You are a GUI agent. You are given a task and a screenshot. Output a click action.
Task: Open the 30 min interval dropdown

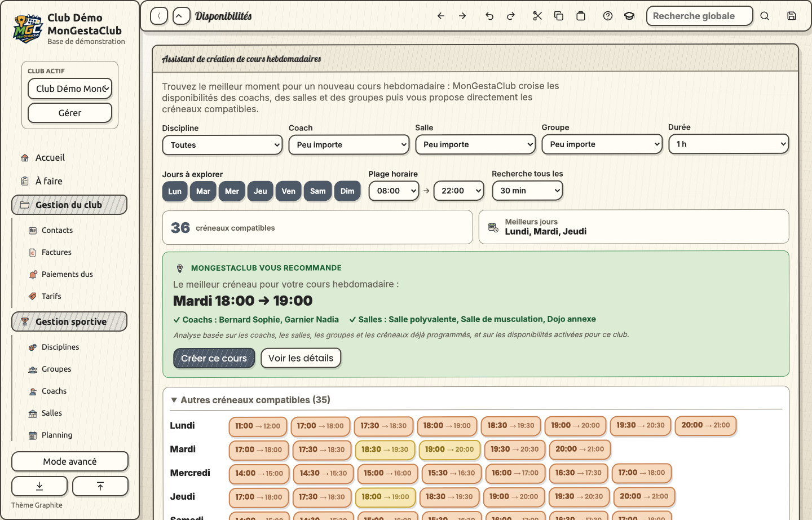pyautogui.click(x=527, y=191)
